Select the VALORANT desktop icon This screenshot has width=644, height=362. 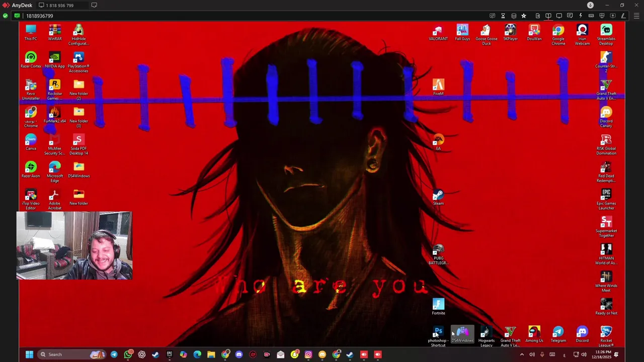click(x=438, y=33)
